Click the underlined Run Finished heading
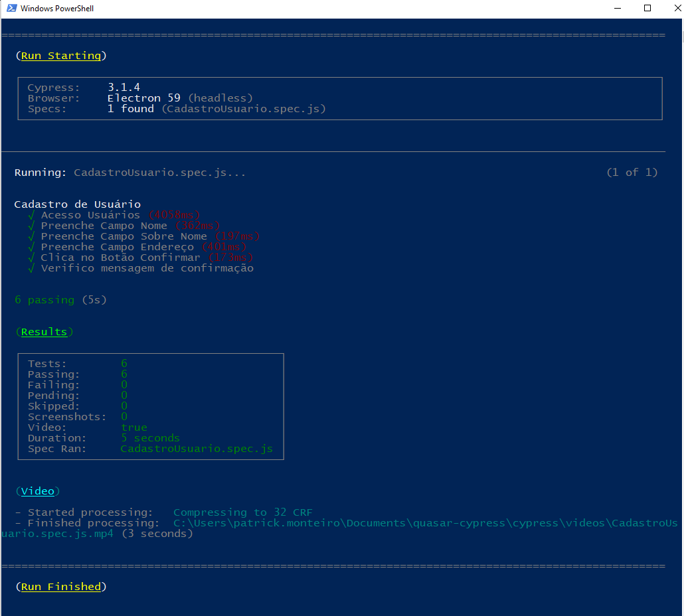The height and width of the screenshot is (616, 684). tap(61, 587)
